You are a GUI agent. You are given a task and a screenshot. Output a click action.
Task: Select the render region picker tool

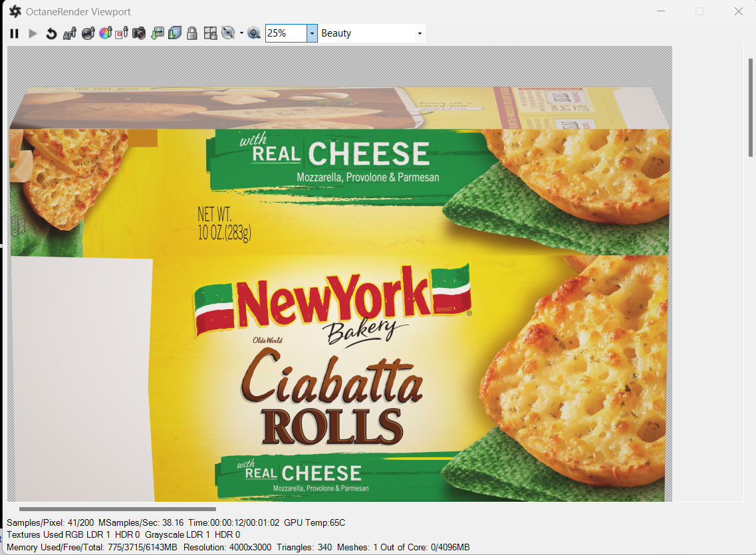click(122, 33)
